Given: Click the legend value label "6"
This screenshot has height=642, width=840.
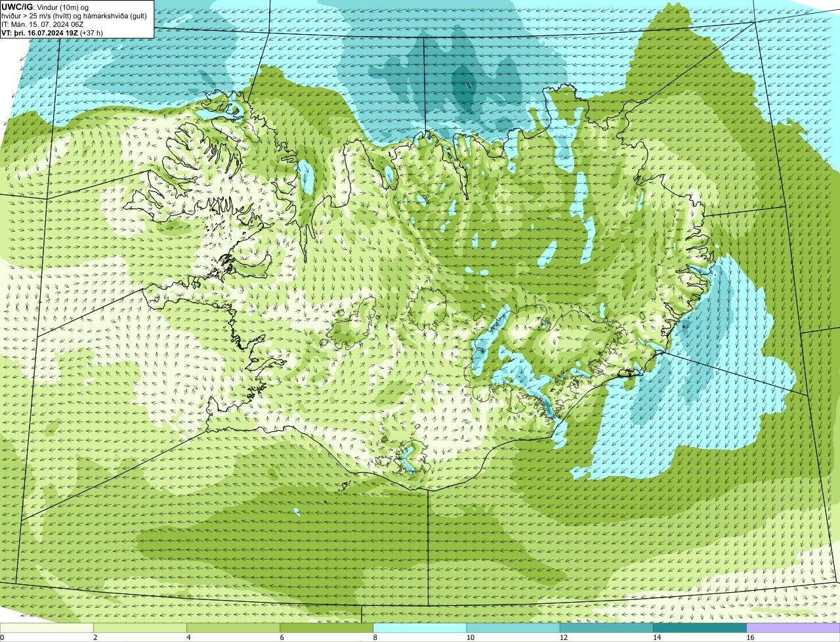Looking at the screenshot, I should click(282, 637).
